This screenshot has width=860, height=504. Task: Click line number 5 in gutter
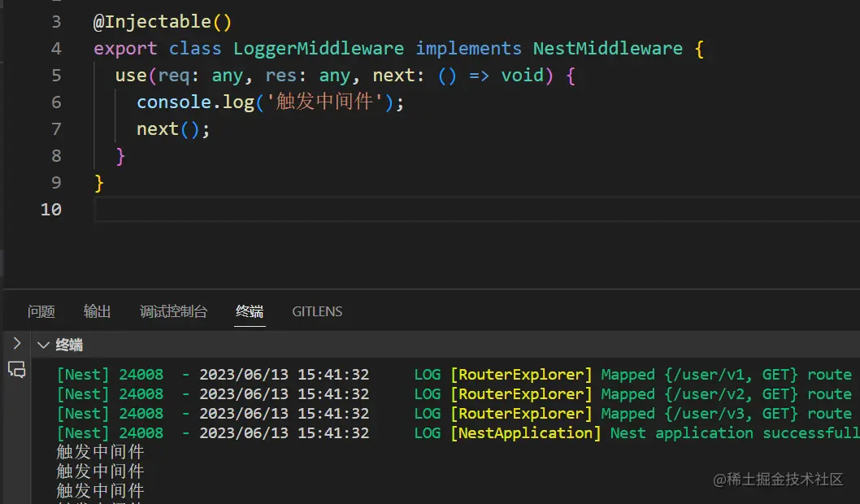tap(55, 76)
